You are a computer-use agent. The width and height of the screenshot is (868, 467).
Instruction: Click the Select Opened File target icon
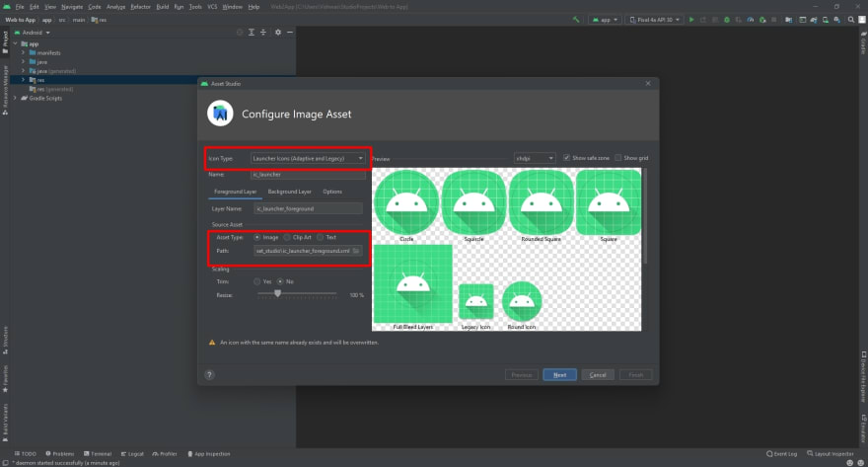[x=240, y=33]
